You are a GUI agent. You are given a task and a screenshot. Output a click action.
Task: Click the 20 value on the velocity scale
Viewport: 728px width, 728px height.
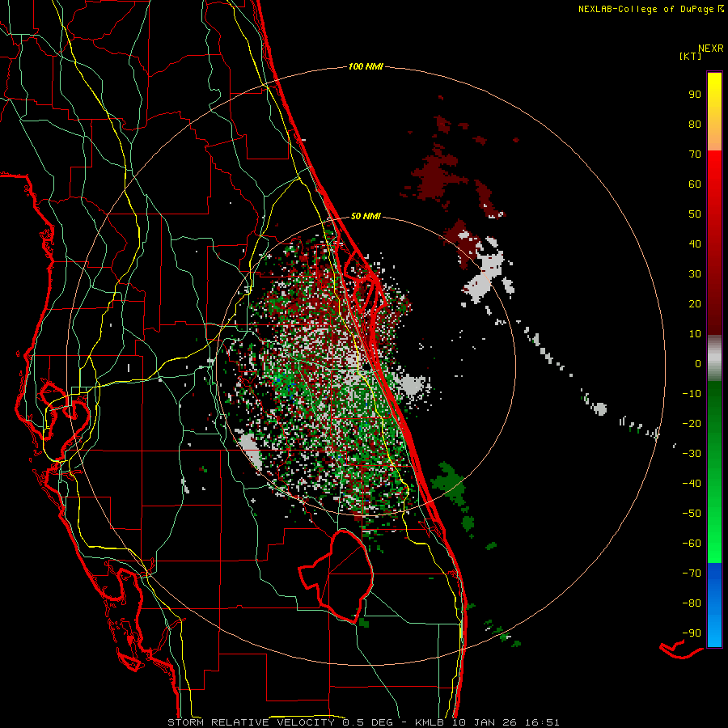point(695,303)
